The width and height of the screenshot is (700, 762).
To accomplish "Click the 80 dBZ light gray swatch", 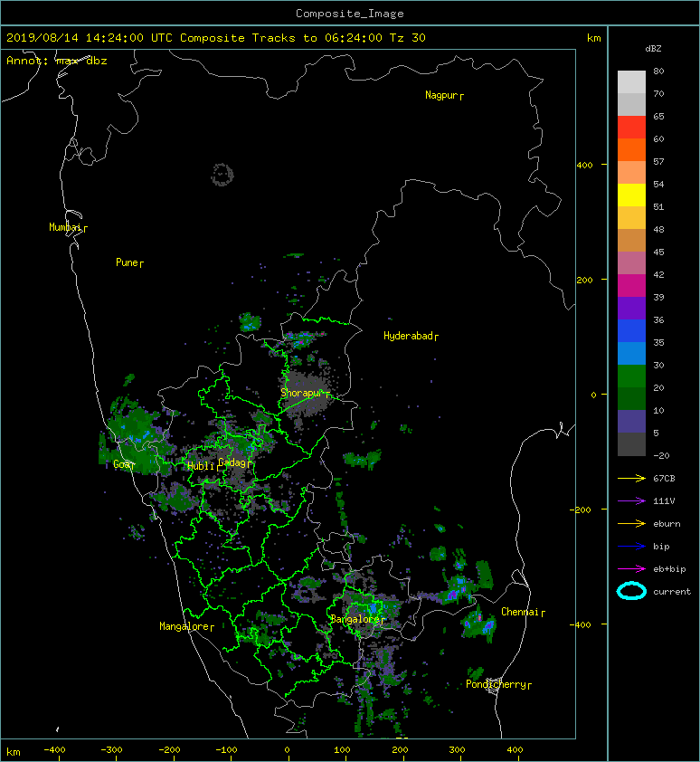I will [x=631, y=81].
